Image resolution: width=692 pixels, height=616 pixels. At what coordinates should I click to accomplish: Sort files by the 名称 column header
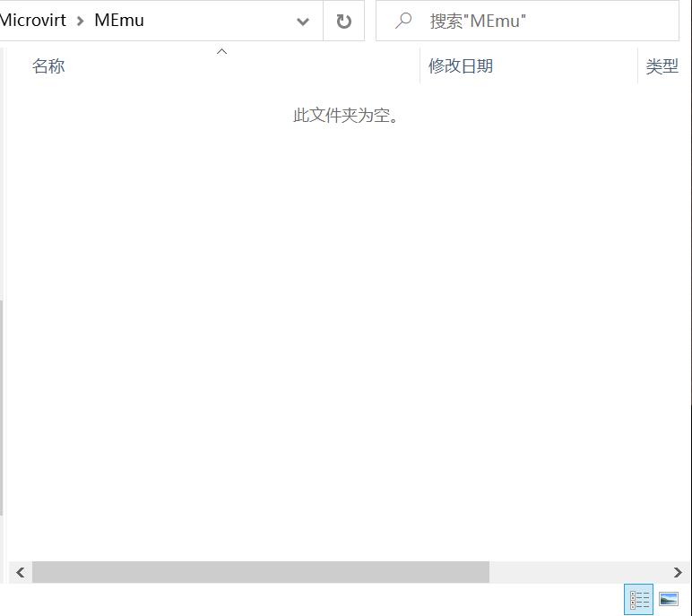(48, 66)
